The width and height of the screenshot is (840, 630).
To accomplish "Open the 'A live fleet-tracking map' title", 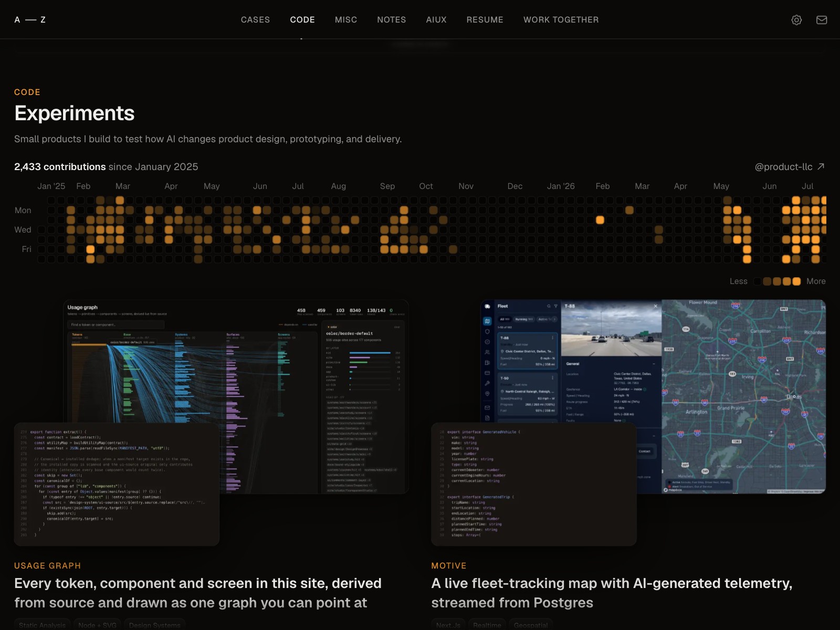I will pyautogui.click(x=612, y=593).
